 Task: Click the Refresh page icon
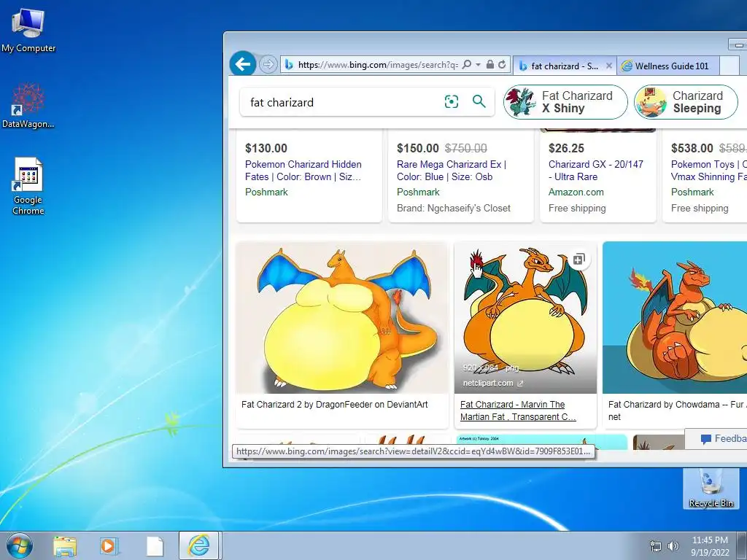click(x=502, y=64)
